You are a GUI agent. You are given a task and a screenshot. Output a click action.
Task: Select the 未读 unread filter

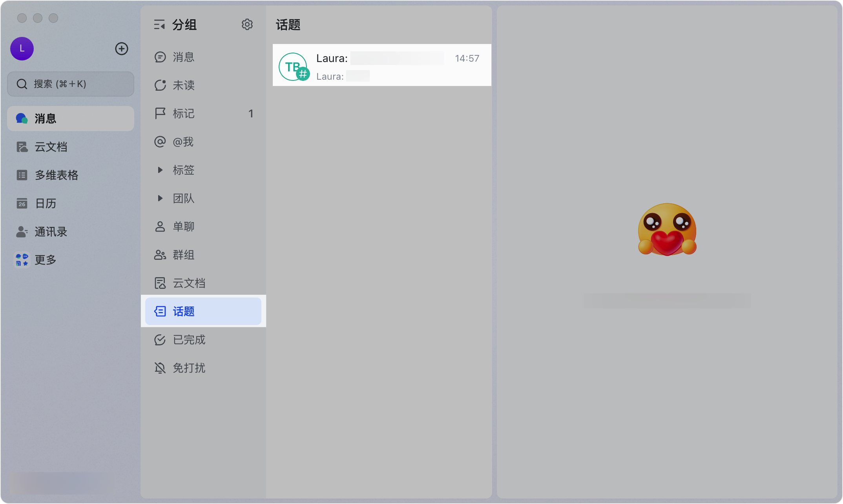coord(183,85)
